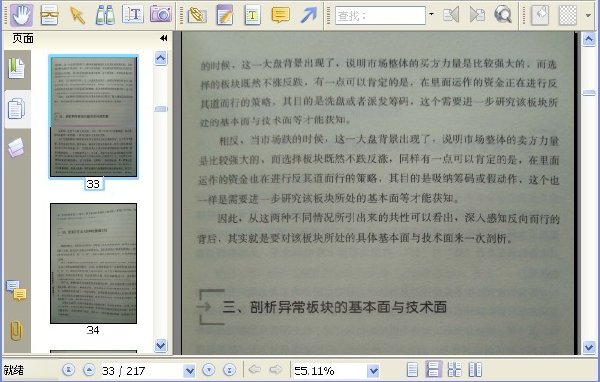Viewport: 600px width, 382px height.
Task: Collapse the 页面 navigation panel
Action: click(164, 38)
